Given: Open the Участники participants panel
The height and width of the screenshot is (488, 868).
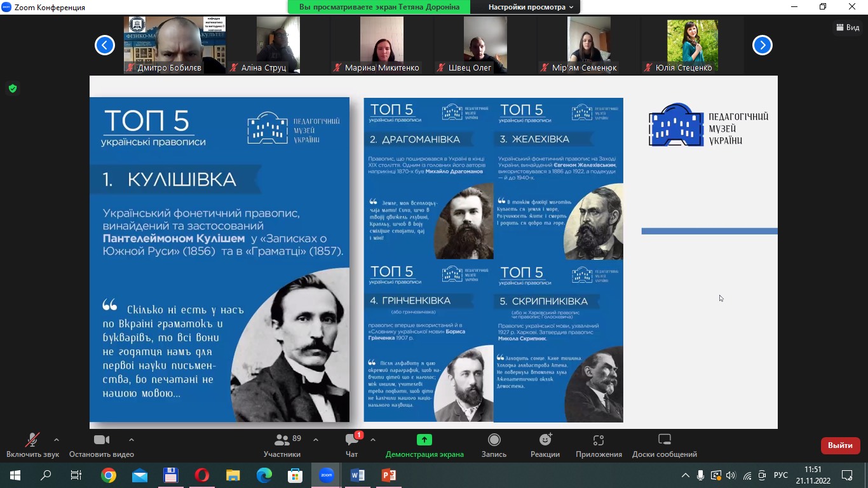Looking at the screenshot, I should [x=282, y=445].
